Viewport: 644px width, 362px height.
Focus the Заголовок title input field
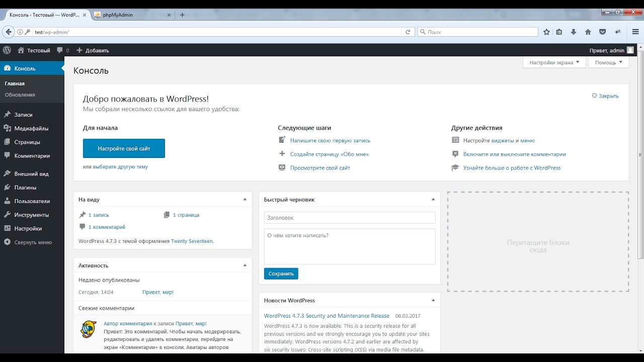point(350,218)
